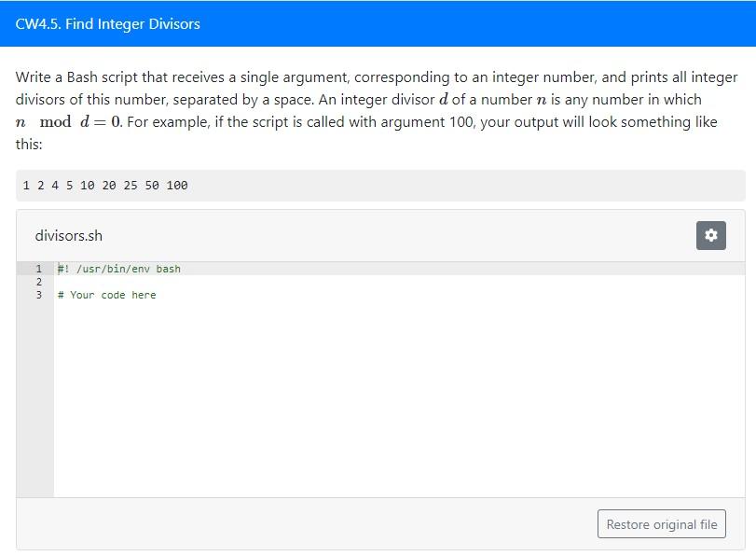Viewport: 756px width, 556px height.
Task: Click the text 1 2 4 5 10 output
Action: pos(104,186)
